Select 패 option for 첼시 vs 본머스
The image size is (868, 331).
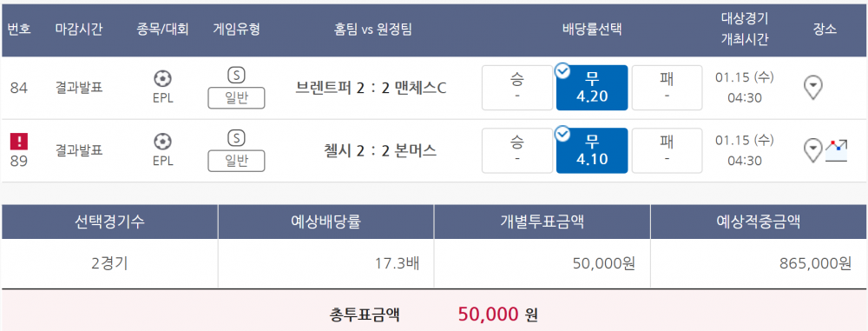tap(667, 150)
